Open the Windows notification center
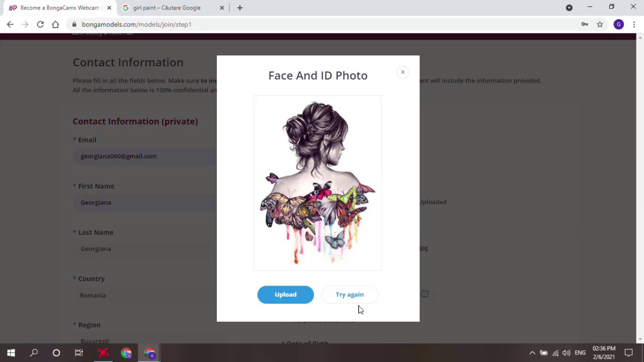Screen dimensions: 644x362 pos(629,353)
